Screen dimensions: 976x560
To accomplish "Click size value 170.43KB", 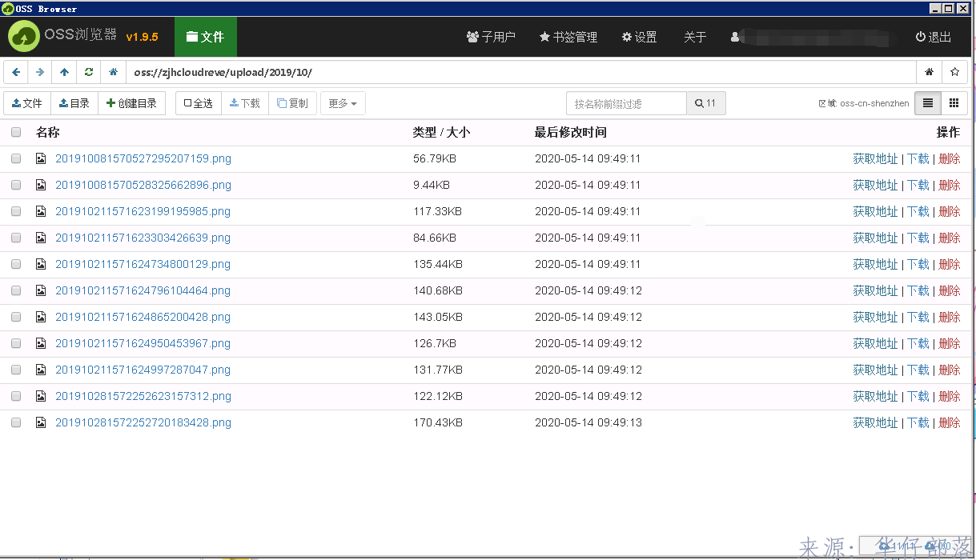I will click(x=438, y=422).
